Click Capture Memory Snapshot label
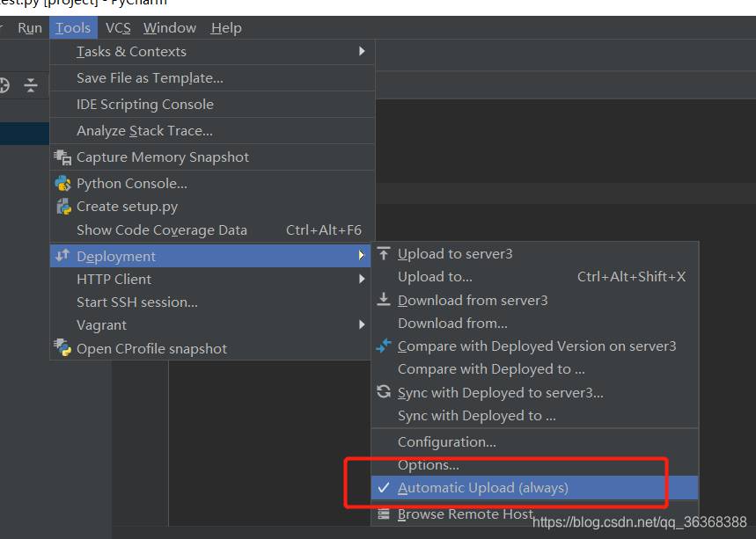The width and height of the screenshot is (756, 539). (163, 157)
